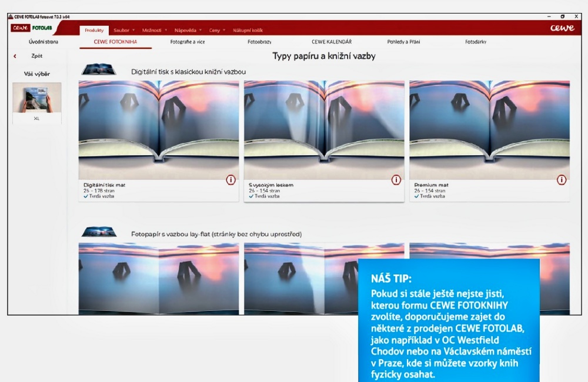Screen dimensions: 588x382
Task: Switch to Fotografie a více tab
Action: pos(188,42)
